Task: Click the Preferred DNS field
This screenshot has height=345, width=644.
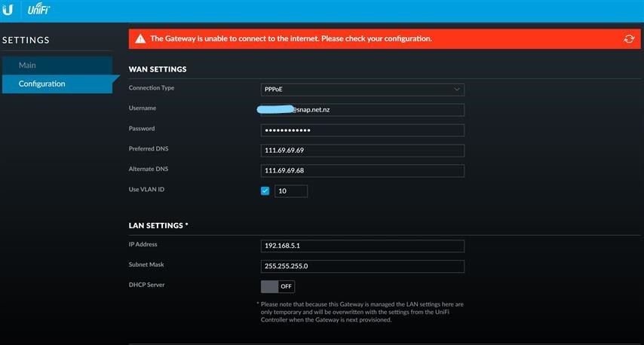Action: coord(362,150)
